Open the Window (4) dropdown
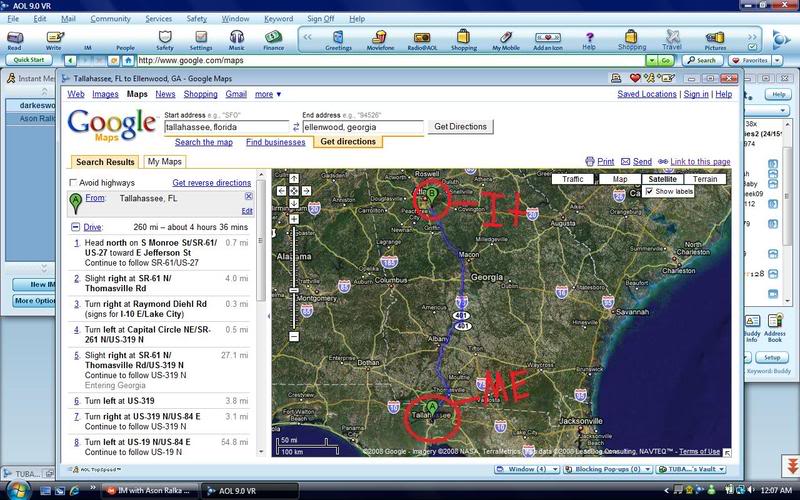The image size is (800, 500). pos(527,469)
